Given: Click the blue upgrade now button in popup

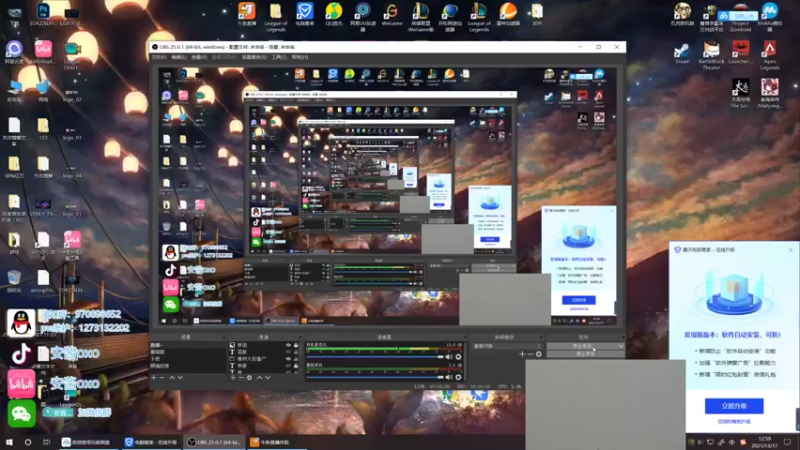Looking at the screenshot, I should (x=734, y=406).
